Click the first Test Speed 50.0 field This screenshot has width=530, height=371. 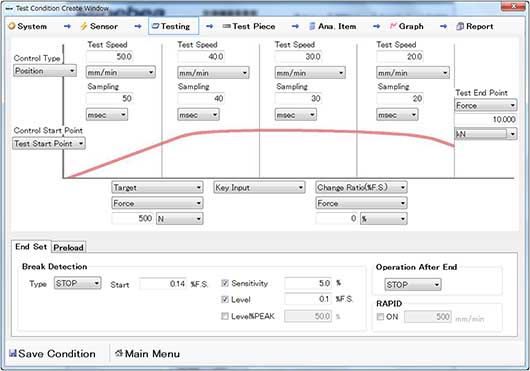(x=110, y=56)
